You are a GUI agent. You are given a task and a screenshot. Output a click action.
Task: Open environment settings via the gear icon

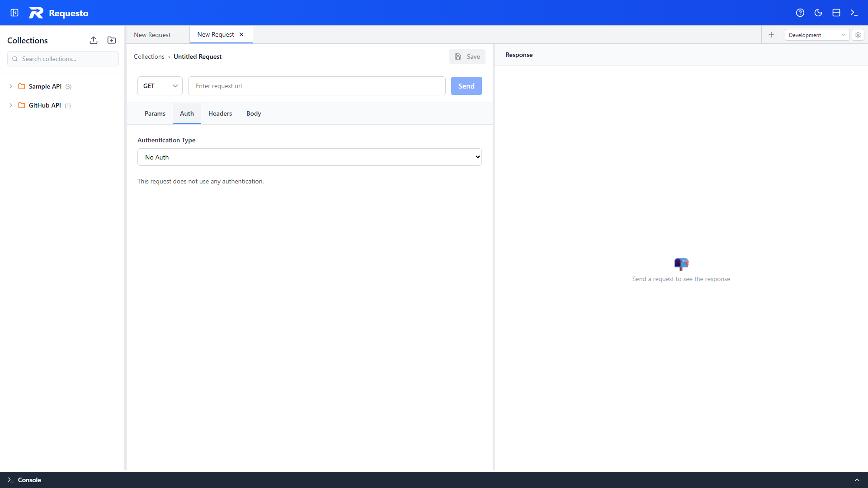[858, 35]
